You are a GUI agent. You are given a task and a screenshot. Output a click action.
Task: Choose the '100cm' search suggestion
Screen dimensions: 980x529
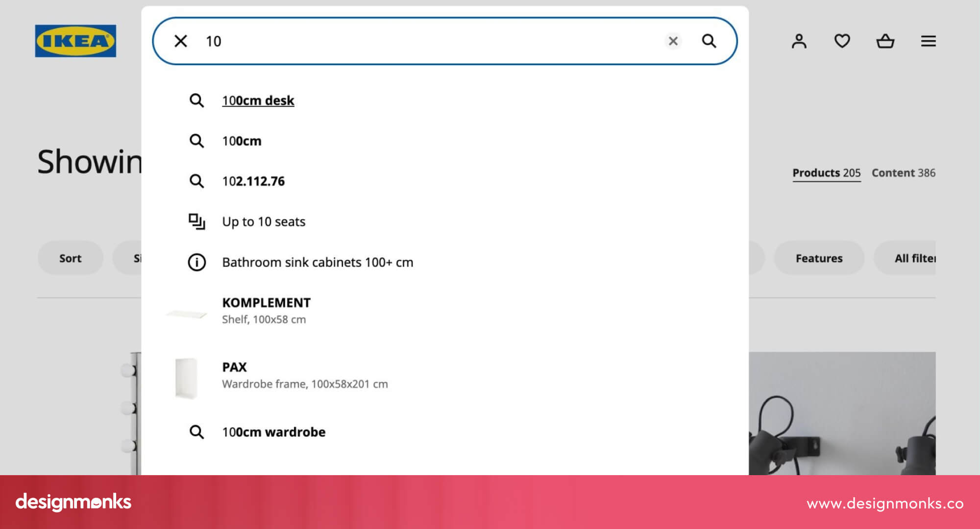pos(242,141)
